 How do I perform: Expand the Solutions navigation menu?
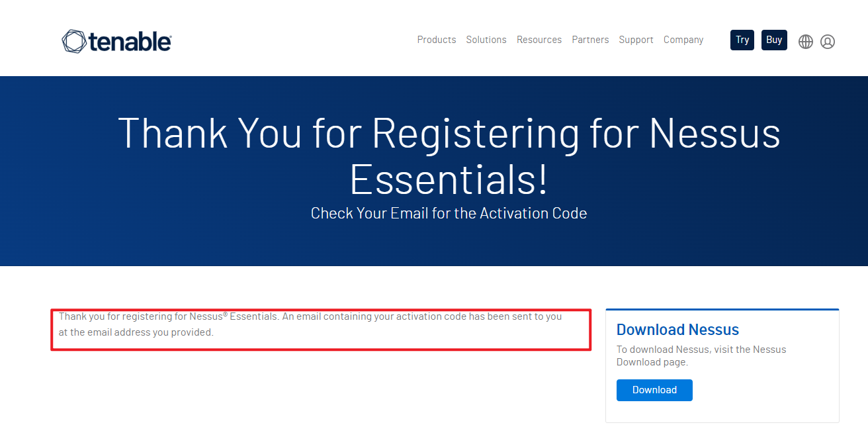click(486, 40)
